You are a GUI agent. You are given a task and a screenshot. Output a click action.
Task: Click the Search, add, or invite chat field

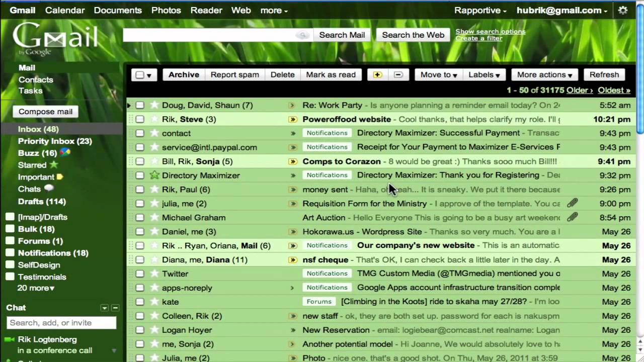click(61, 323)
